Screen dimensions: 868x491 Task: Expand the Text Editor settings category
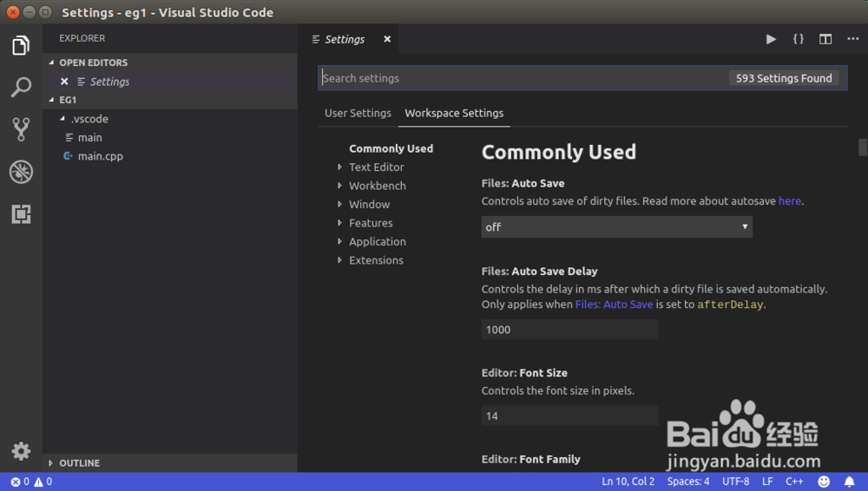coord(376,167)
